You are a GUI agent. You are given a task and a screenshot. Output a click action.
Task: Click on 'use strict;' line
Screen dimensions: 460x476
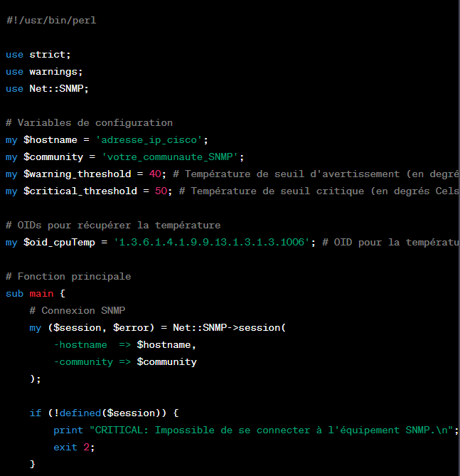click(x=38, y=55)
